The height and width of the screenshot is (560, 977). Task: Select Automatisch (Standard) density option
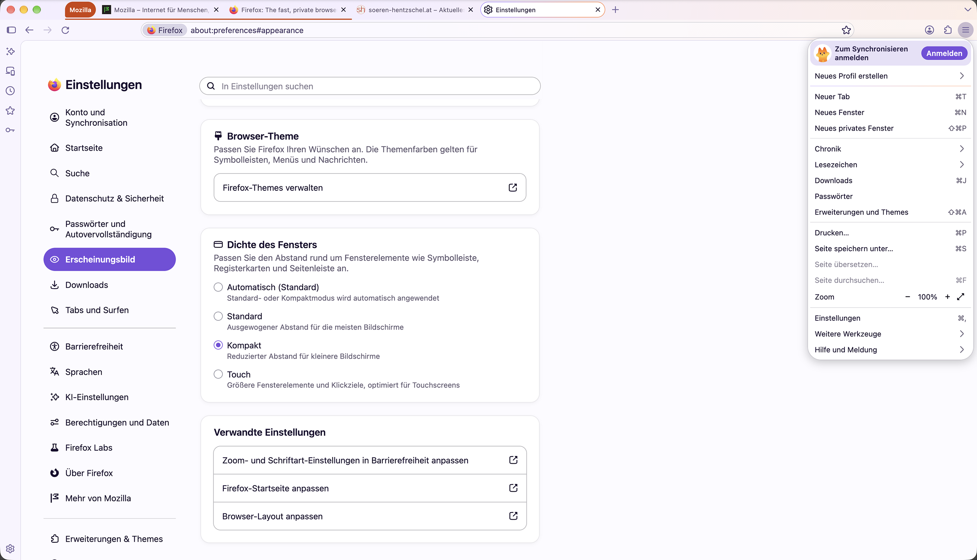click(218, 287)
